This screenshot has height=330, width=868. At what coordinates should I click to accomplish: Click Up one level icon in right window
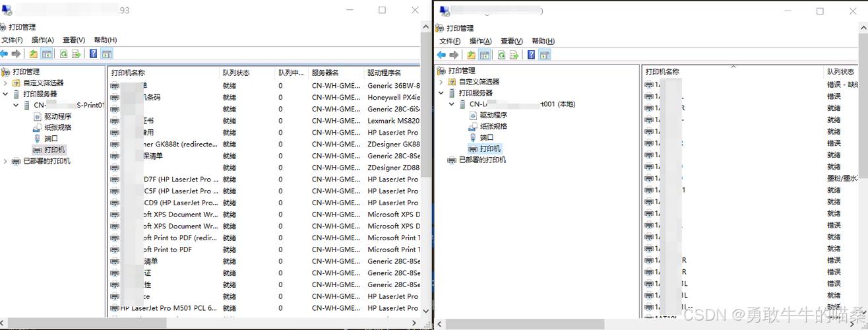click(472, 55)
